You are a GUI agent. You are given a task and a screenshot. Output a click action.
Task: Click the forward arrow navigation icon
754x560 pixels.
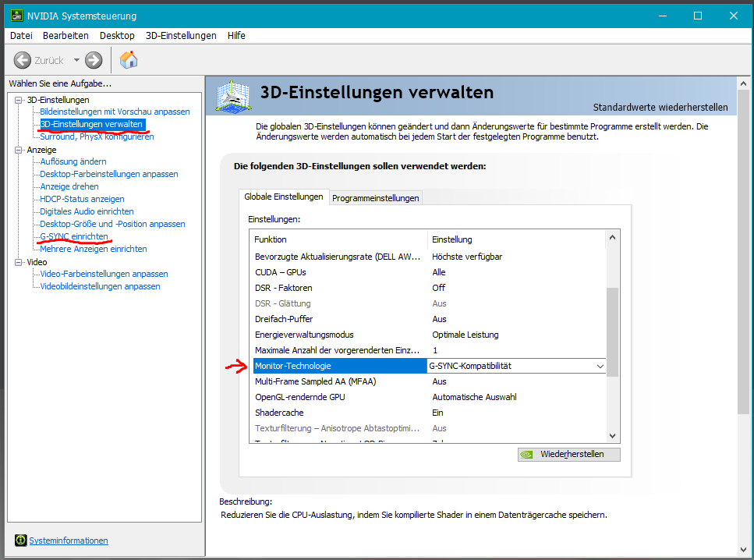[94, 60]
